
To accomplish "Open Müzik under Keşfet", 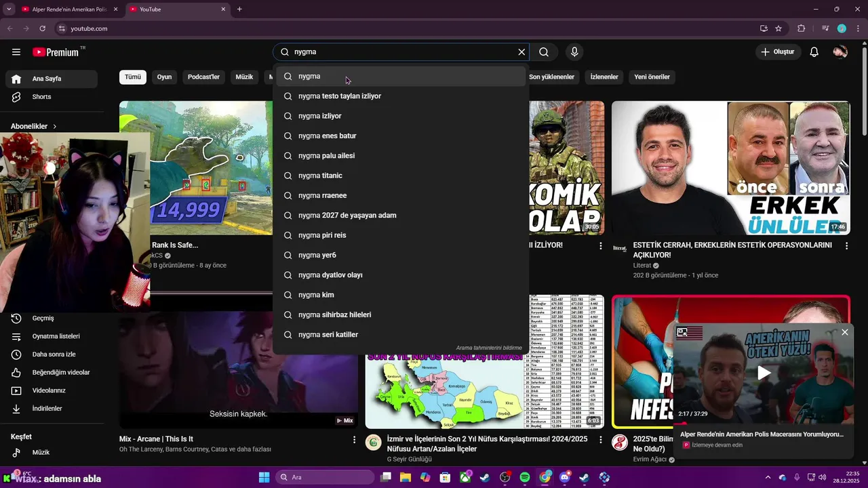I will tap(52, 453).
